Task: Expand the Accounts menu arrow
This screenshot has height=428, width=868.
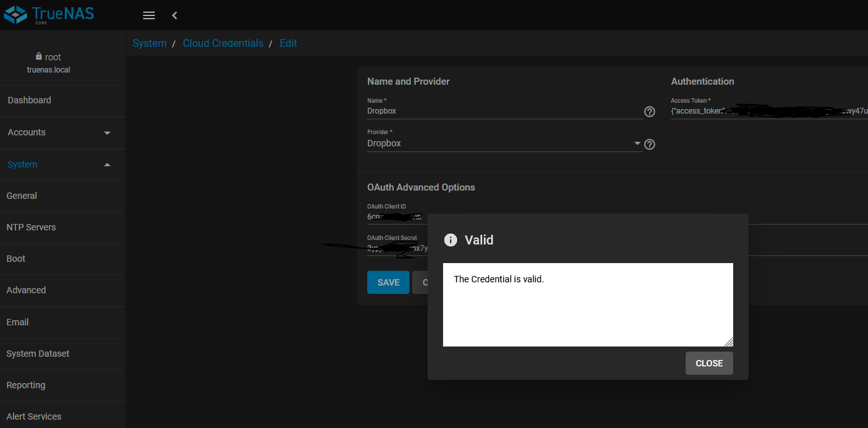Action: point(107,133)
